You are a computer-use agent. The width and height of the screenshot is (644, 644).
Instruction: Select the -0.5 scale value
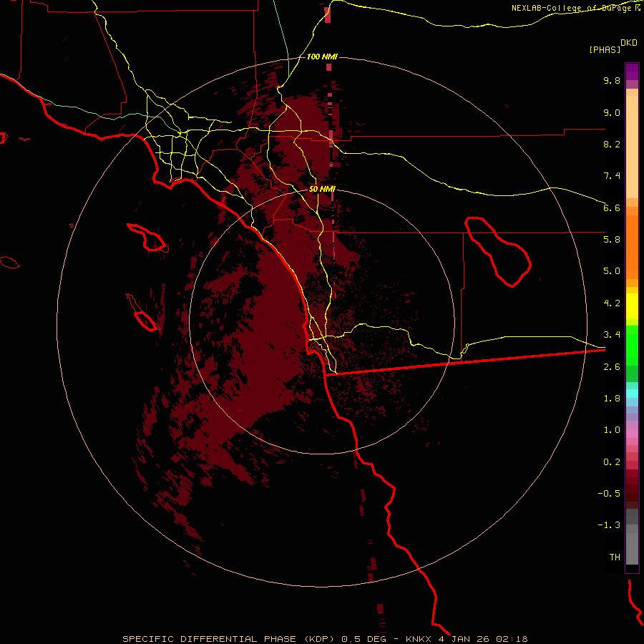tap(609, 494)
